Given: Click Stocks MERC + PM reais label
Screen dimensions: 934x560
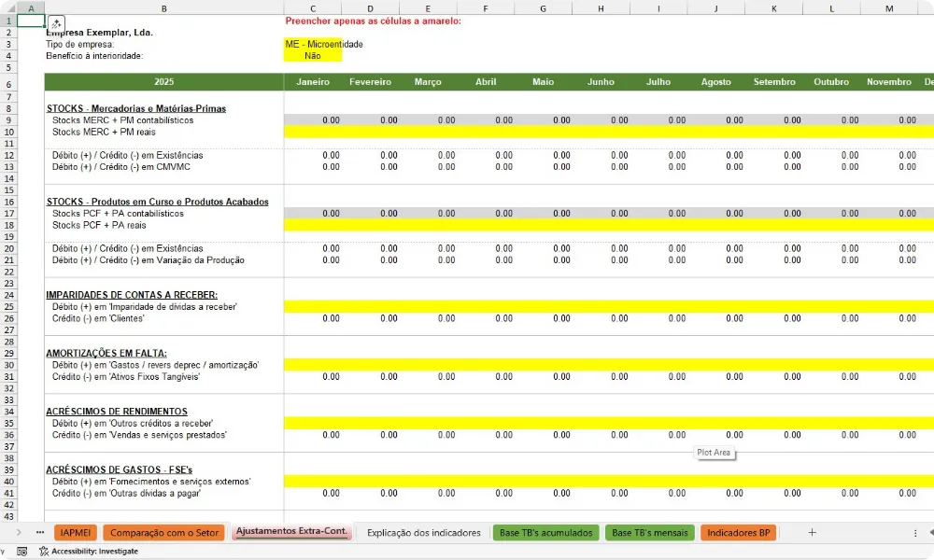Looking at the screenshot, I should pos(104,133).
